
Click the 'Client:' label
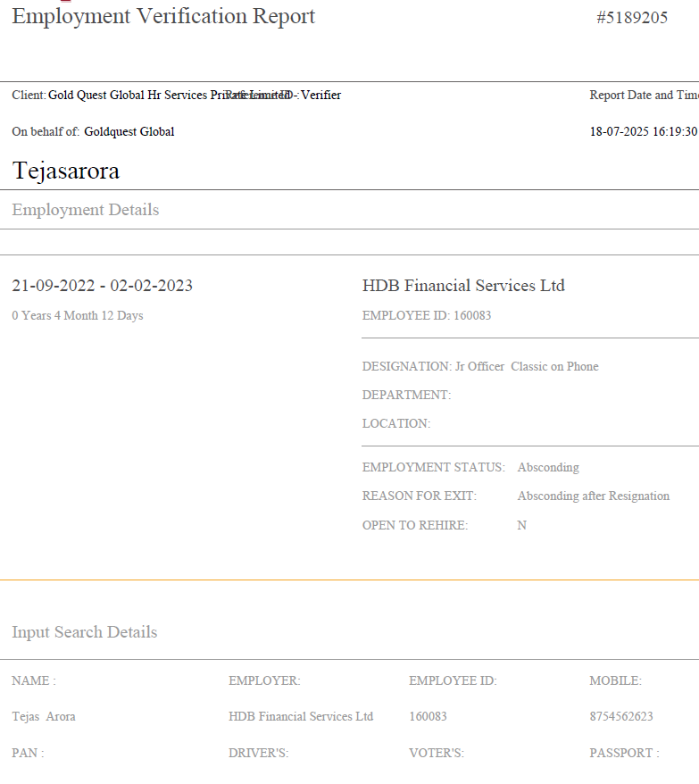tap(29, 95)
